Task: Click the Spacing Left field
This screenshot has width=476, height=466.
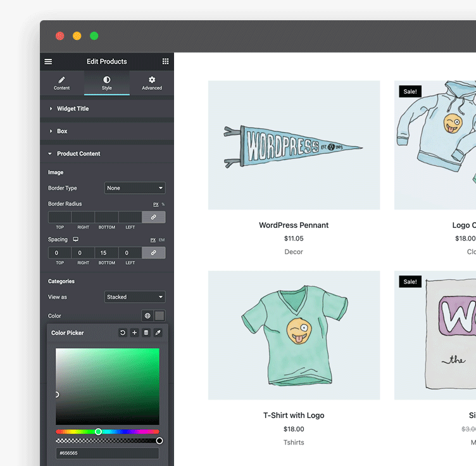Action: (130, 253)
